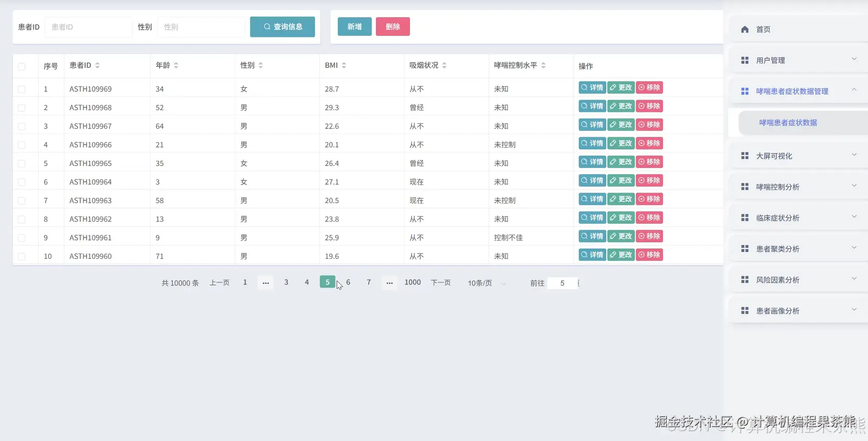Check the row 5 checkbox for ASTH109965
The image size is (868, 441).
21,163
